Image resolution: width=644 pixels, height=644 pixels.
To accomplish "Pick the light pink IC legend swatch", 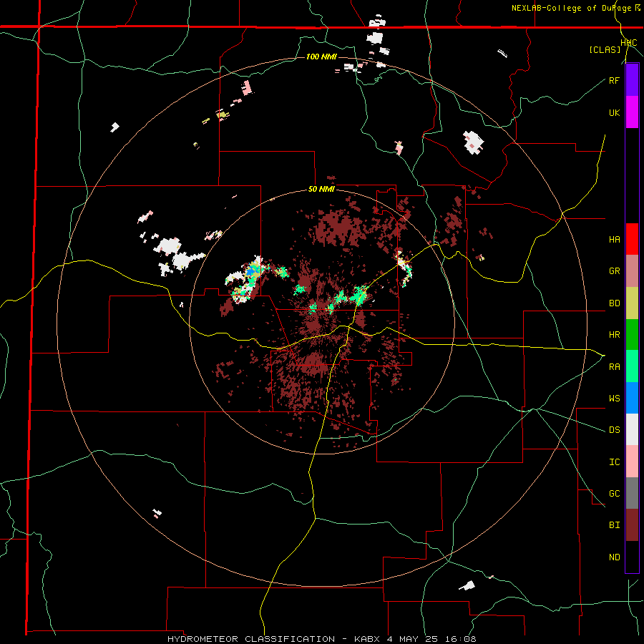I will click(x=632, y=462).
